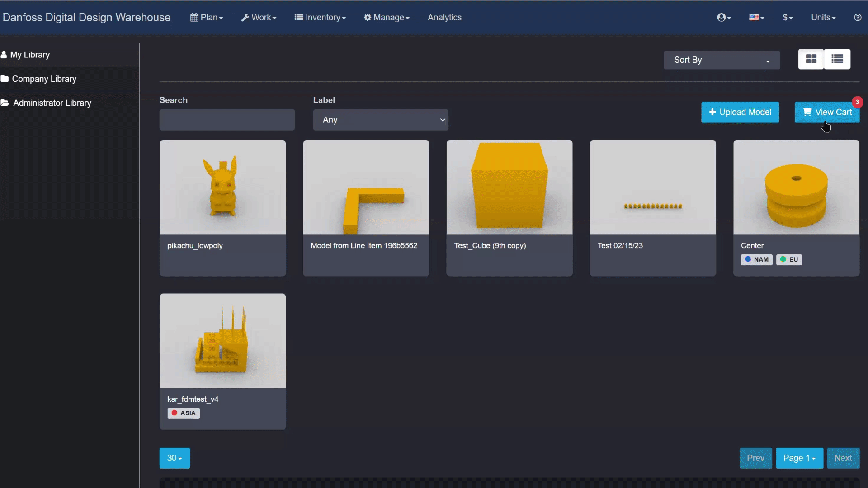Image resolution: width=868 pixels, height=488 pixels.
Task: Click the Upload Model button
Action: click(x=740, y=112)
